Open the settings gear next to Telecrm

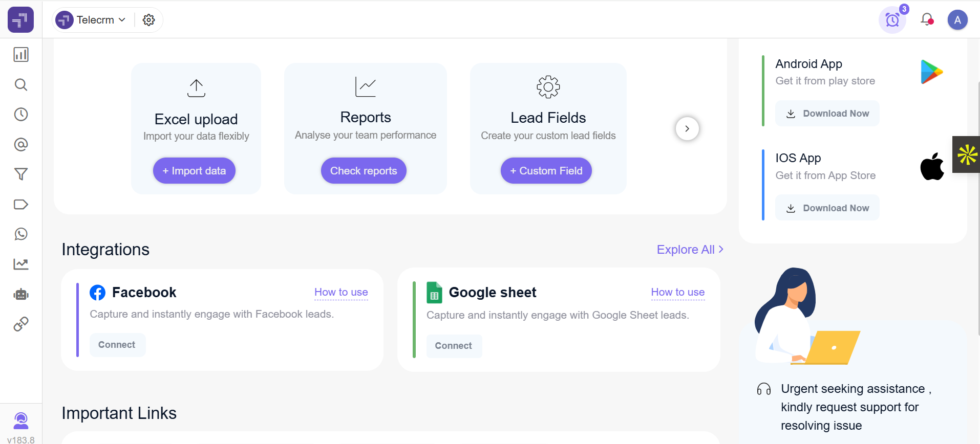pyautogui.click(x=148, y=20)
